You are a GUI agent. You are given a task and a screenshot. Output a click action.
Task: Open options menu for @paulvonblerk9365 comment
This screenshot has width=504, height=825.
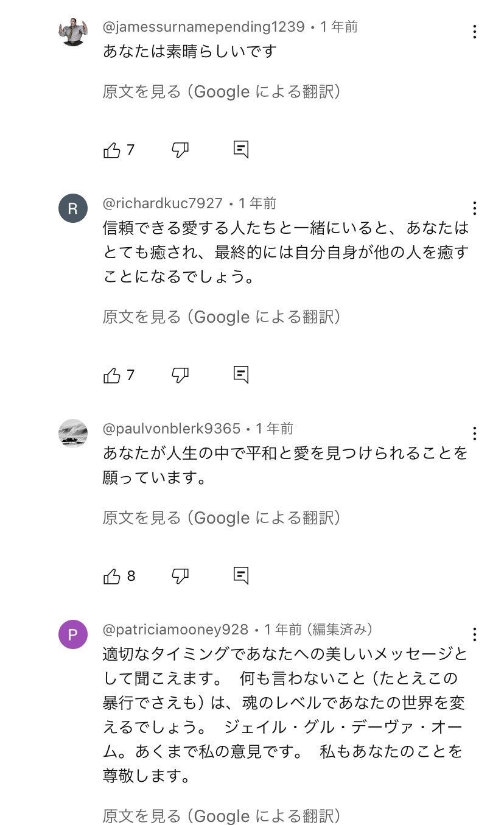tap(474, 434)
